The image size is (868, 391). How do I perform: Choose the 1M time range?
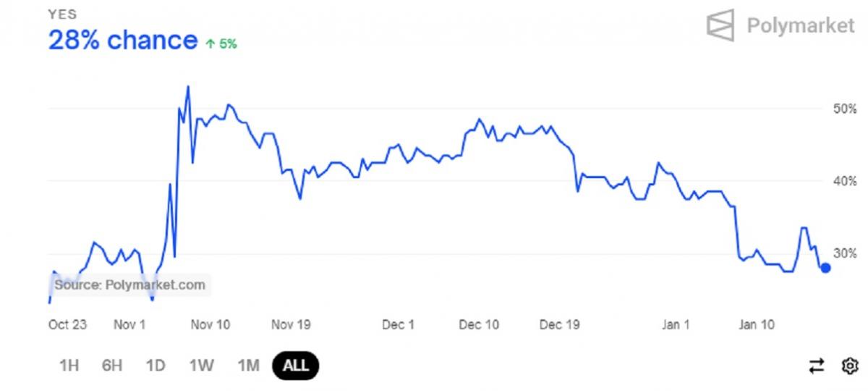[248, 366]
